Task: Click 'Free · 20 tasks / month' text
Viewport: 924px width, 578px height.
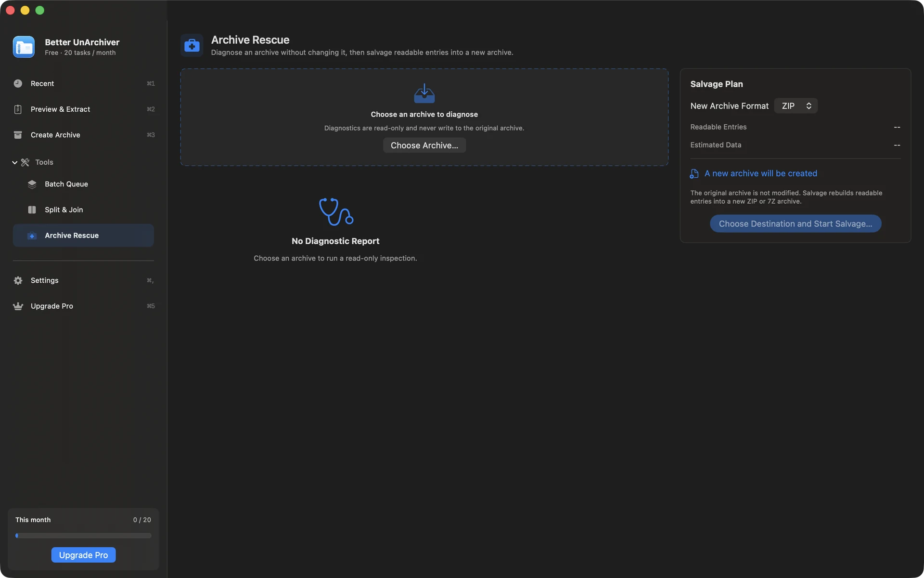Action: (x=80, y=53)
